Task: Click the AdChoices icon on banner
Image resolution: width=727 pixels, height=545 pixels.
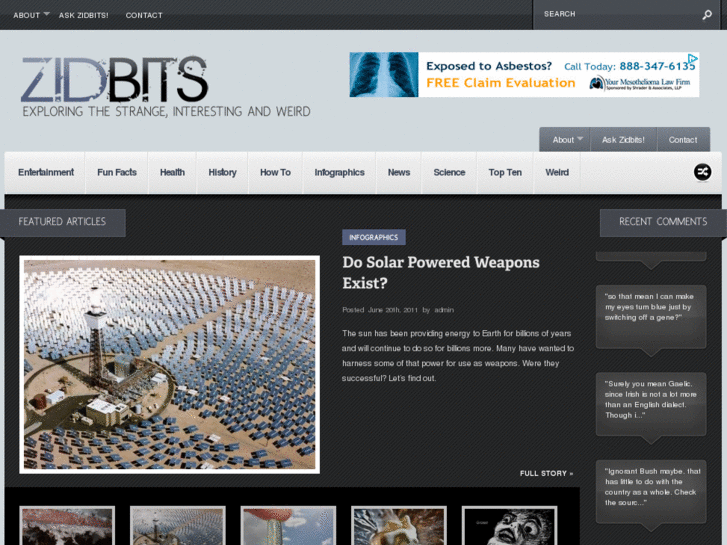Action: point(693,58)
